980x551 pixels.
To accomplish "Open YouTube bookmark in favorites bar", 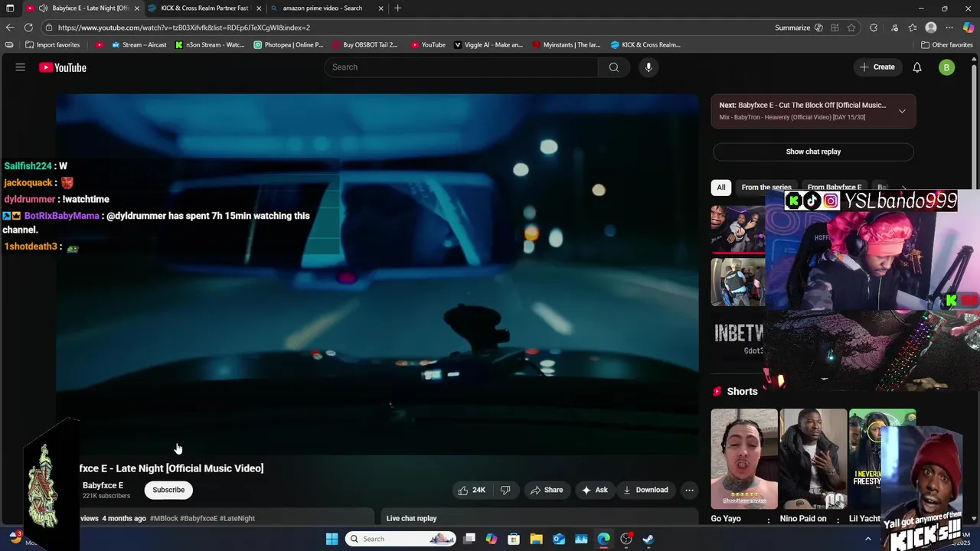I will pyautogui.click(x=428, y=44).
